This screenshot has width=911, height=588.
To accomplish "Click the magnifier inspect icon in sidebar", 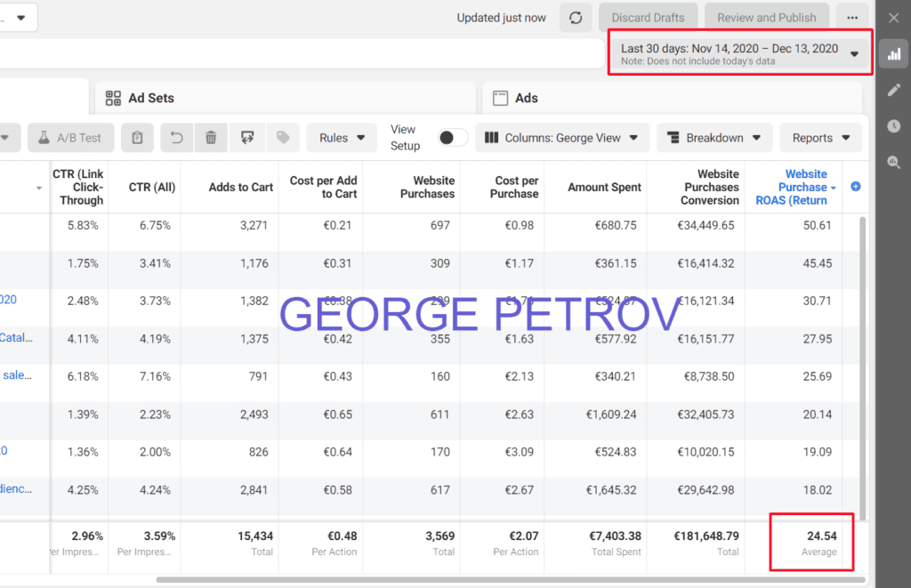I will click(x=894, y=162).
